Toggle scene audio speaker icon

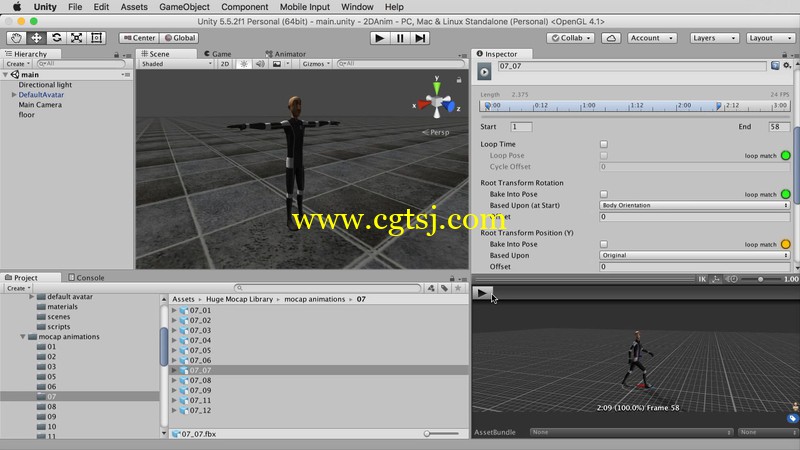260,64
